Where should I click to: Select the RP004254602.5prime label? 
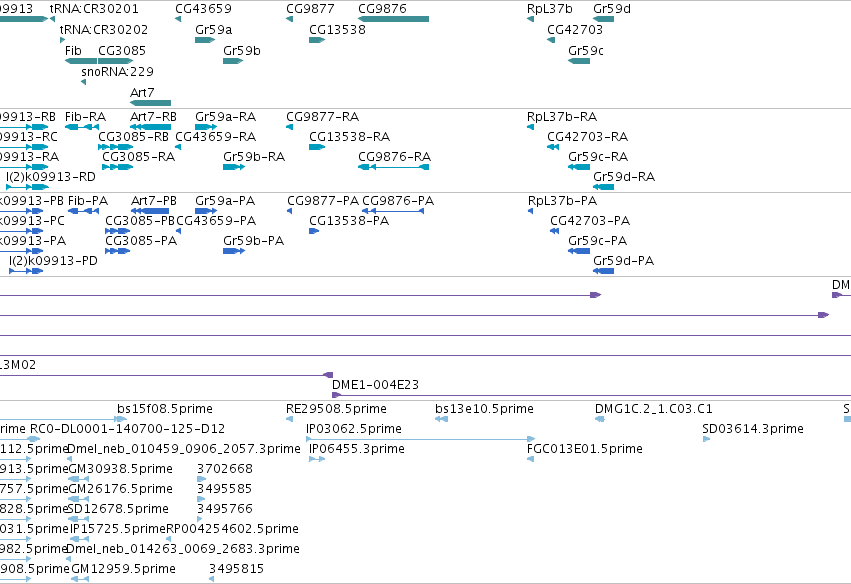click(x=232, y=529)
